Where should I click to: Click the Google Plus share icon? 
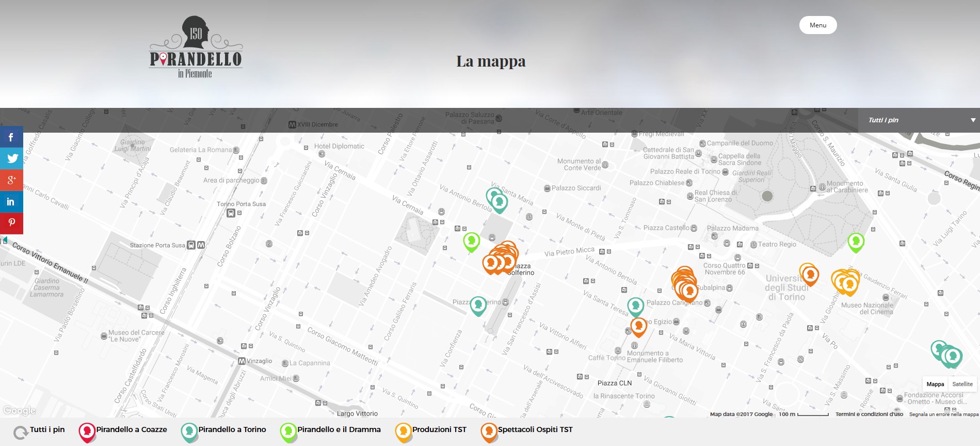11,180
